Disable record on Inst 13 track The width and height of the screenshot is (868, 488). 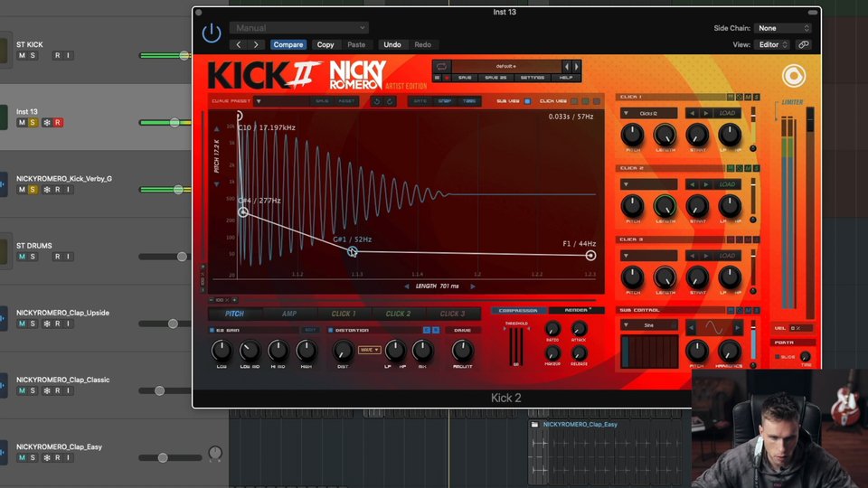pos(58,123)
